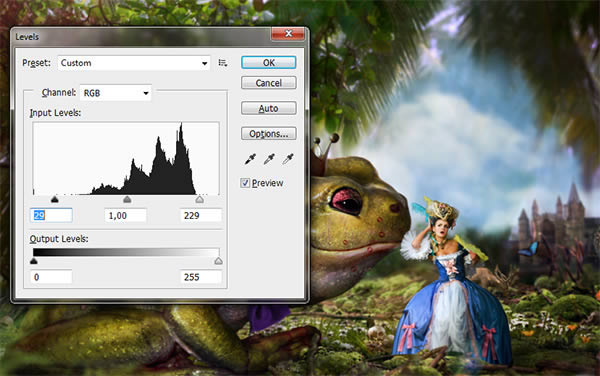Click the output black slider handle
Image resolution: width=600 pixels, height=376 pixels.
click(34, 261)
